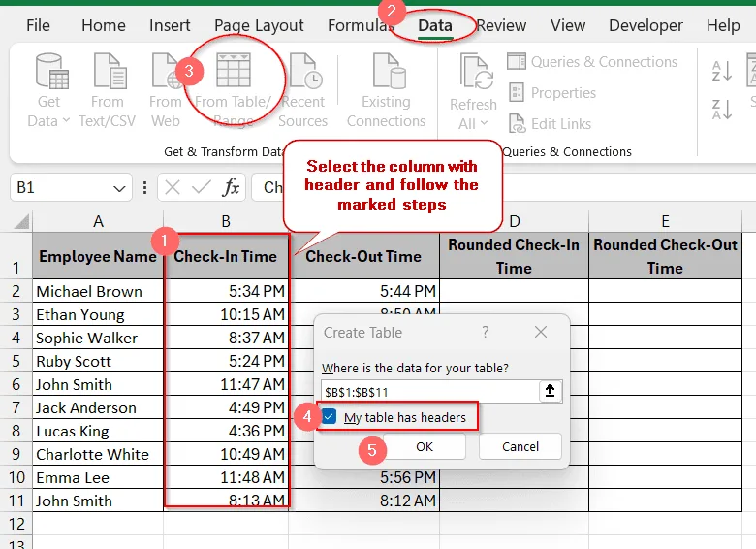Open Insert Function dialog
Viewport: 756px width, 549px height.
point(231,187)
